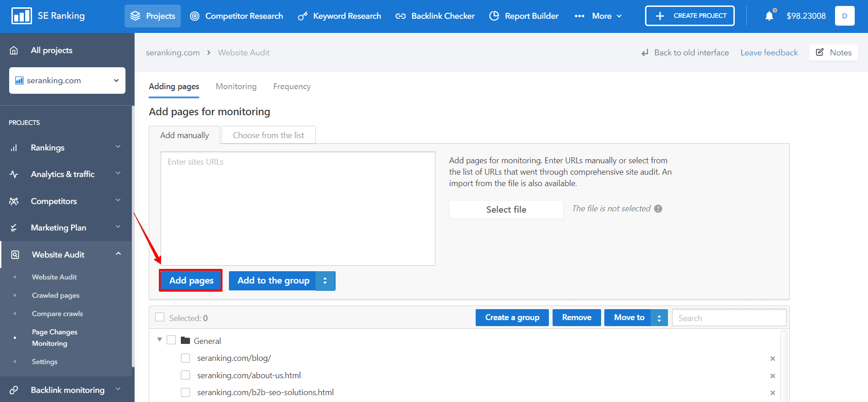Check the seranking.com/blog/ checkbox

coord(185,358)
